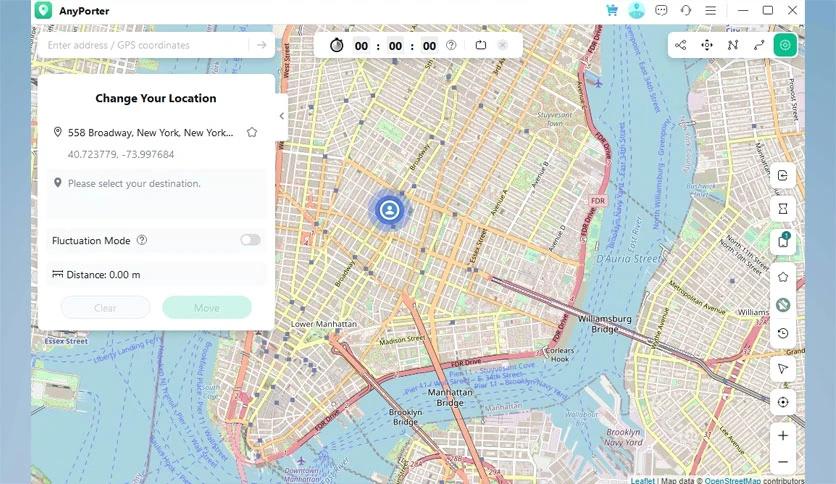The height and width of the screenshot is (484, 836).
Task: Click the Clear button
Action: coord(106,308)
